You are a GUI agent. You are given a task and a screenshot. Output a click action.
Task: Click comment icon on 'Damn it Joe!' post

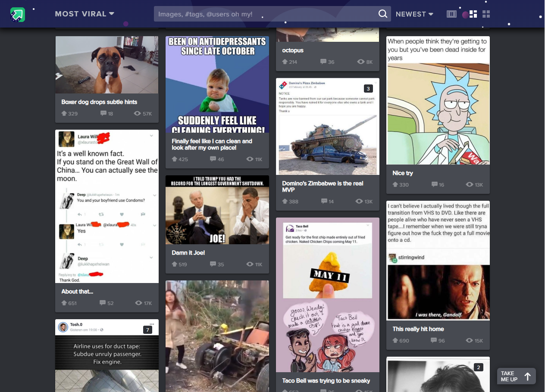(213, 264)
